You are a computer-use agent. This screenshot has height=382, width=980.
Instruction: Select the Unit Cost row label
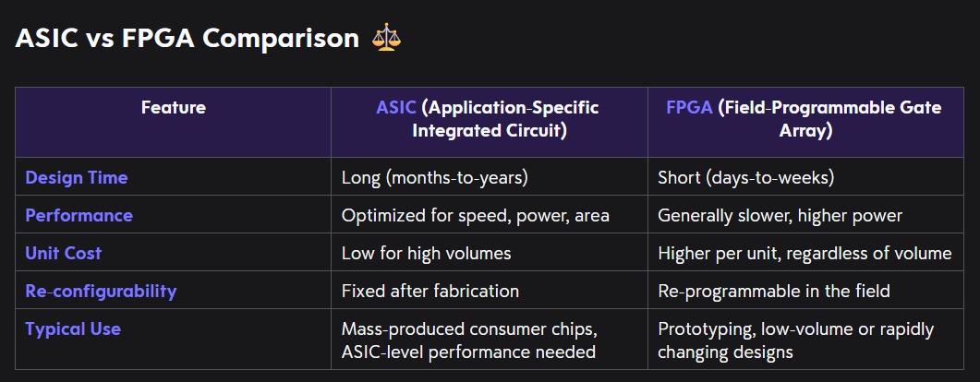(64, 253)
